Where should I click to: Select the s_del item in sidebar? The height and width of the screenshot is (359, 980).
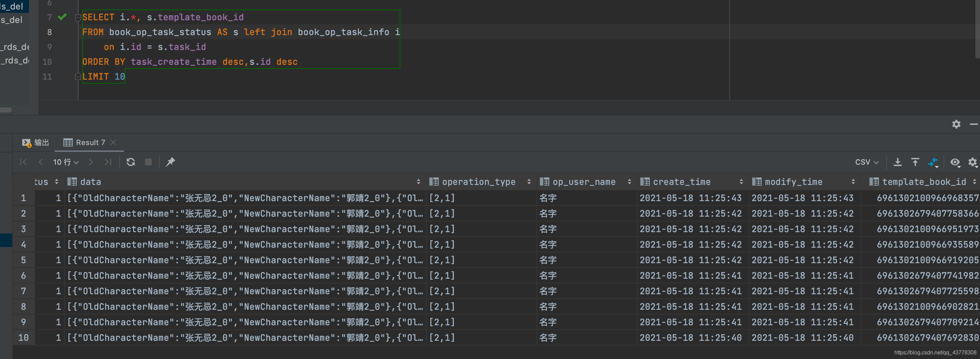click(11, 20)
